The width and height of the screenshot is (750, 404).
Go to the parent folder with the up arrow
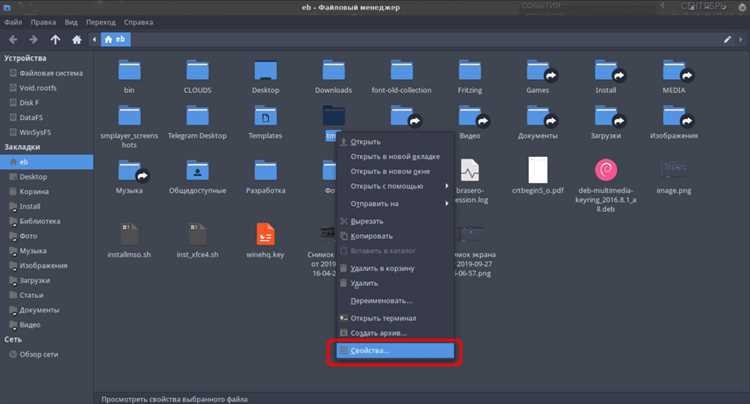55,40
